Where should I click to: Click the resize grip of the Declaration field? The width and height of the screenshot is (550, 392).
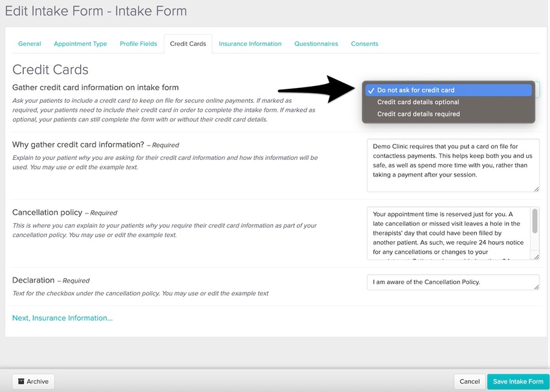[536, 289]
